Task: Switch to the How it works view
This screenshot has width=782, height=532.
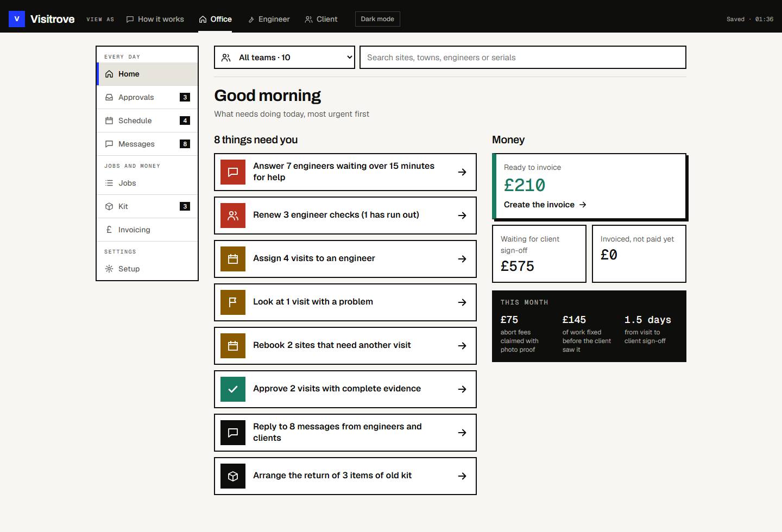Action: click(155, 19)
